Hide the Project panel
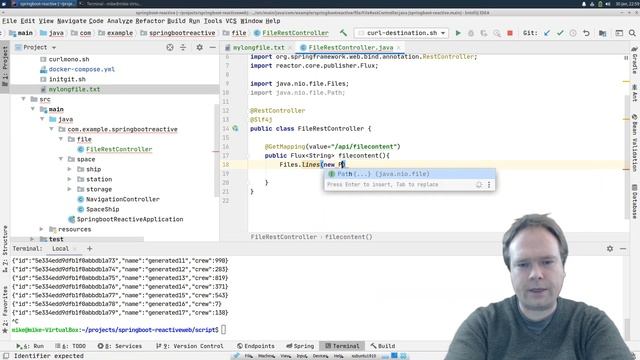640x360 pixels. coord(213,47)
